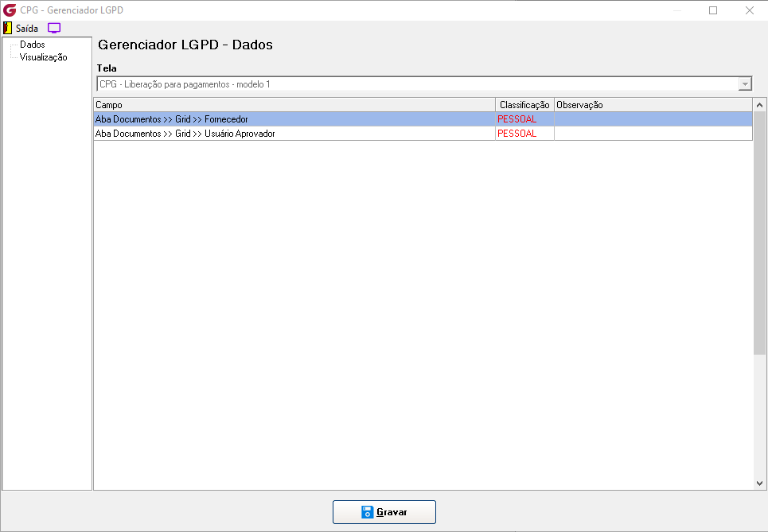Click the purple monitor icon in toolbar
The width and height of the screenshot is (768, 532).
(x=54, y=28)
